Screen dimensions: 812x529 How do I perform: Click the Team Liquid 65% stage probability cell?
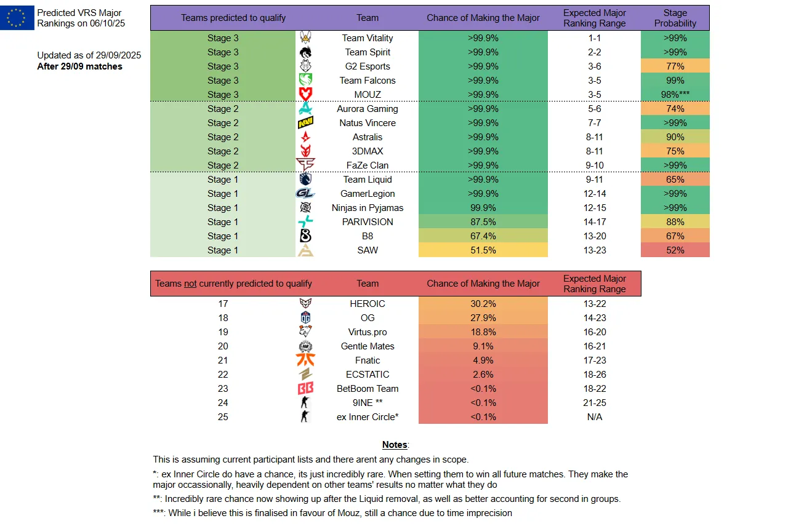coord(675,180)
